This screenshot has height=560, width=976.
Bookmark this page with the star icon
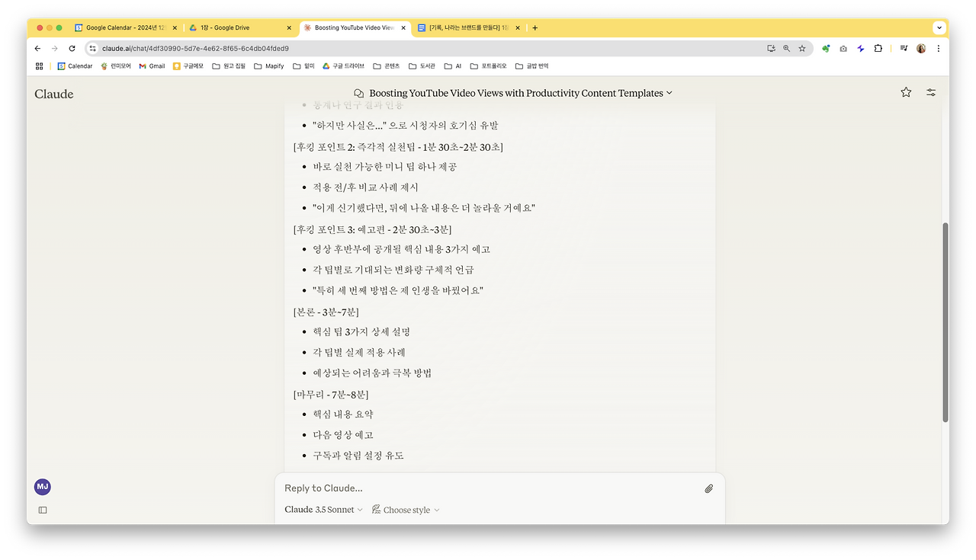tap(802, 48)
